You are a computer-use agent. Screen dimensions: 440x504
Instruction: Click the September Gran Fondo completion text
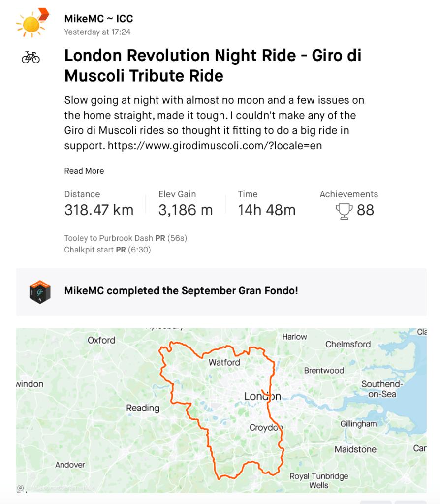coord(181,291)
